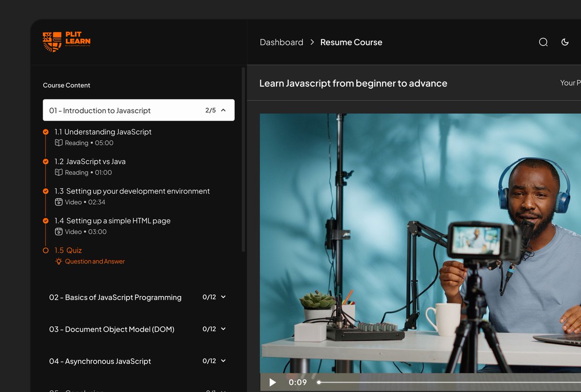Click completed checkmark for 1.1 Understanding JavaScript
Screen dimensions: 581x392
click(46, 132)
